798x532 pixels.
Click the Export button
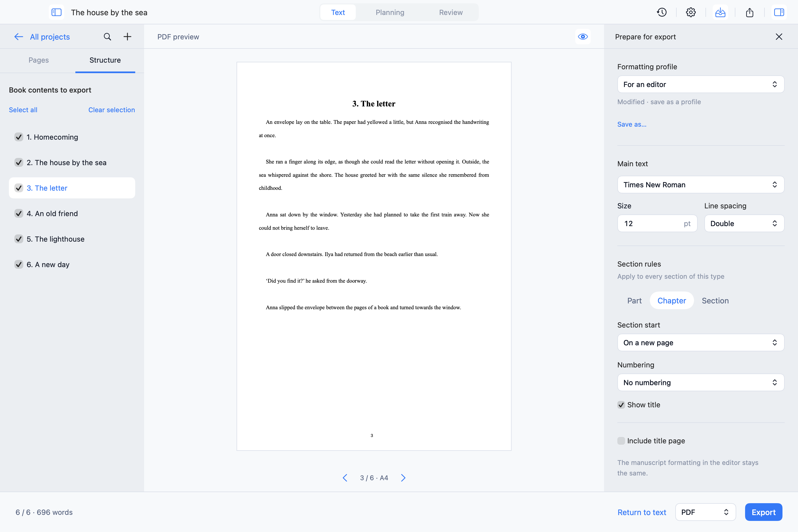point(763,512)
